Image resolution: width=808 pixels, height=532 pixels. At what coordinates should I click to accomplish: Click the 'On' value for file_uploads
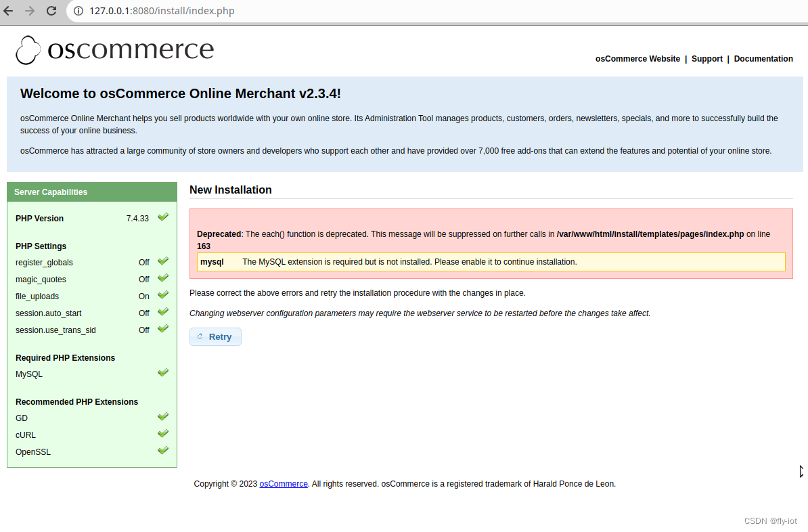tap(143, 296)
